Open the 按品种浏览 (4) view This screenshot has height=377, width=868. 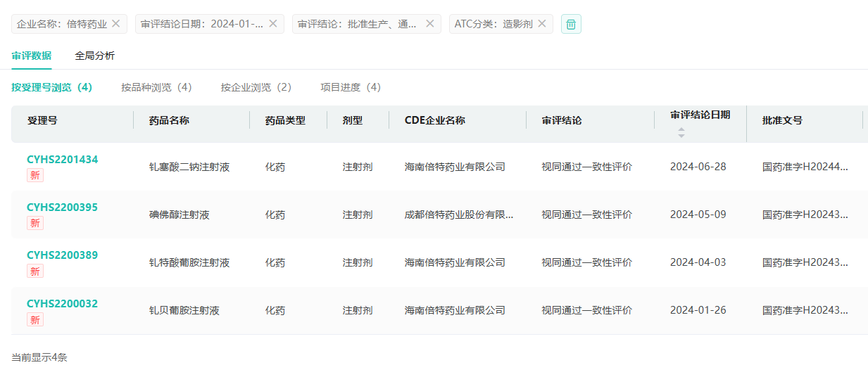[x=156, y=87]
